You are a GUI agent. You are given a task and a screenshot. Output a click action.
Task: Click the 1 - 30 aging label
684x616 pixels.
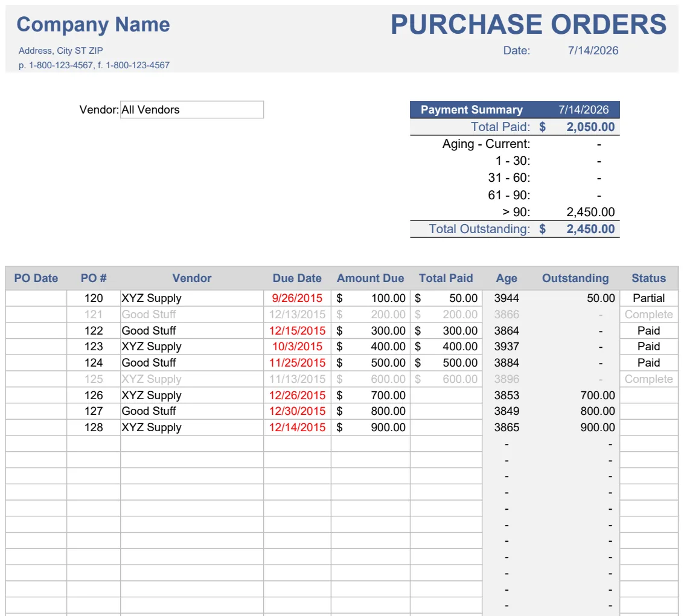click(x=513, y=161)
